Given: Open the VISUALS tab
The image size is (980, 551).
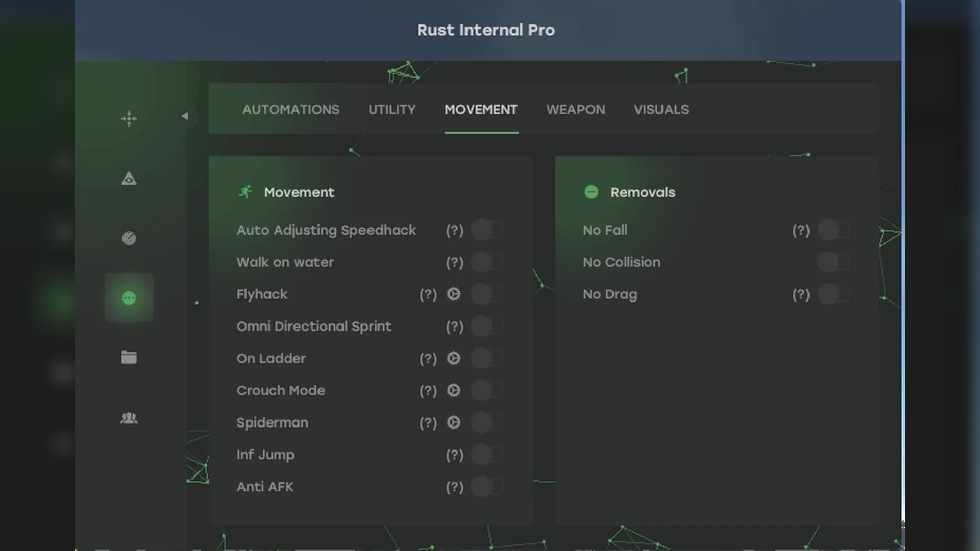Looking at the screenshot, I should click(661, 110).
